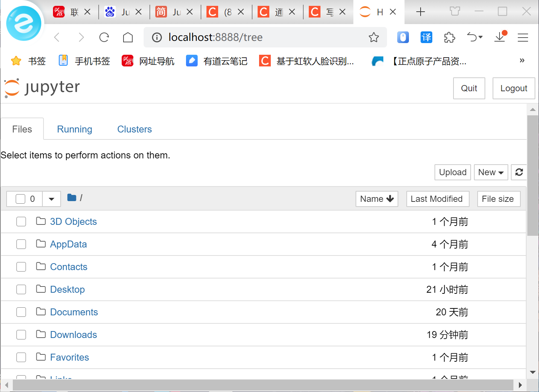
Task: Open the translate extension icon
Action: click(426, 37)
